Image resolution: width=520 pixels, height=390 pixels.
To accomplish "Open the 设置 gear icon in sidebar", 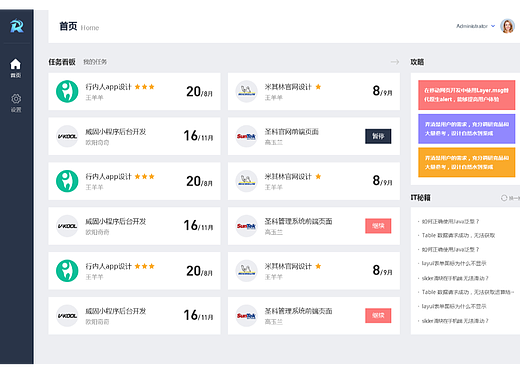I will coord(16,103).
